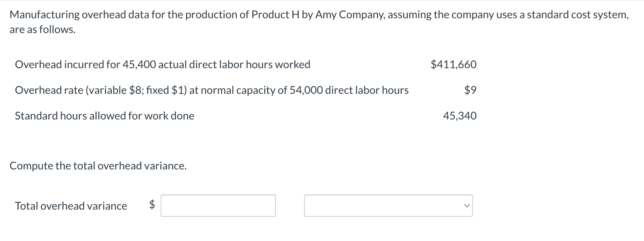Click "Overhead incurred for 45,400 actual direct labor hours" row
Viewport: 644px width, 241px height.
tap(162, 64)
